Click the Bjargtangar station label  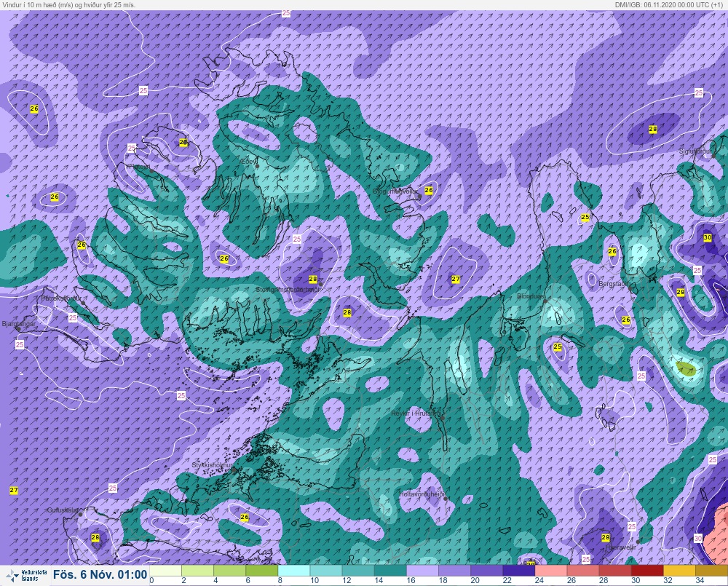click(x=19, y=324)
